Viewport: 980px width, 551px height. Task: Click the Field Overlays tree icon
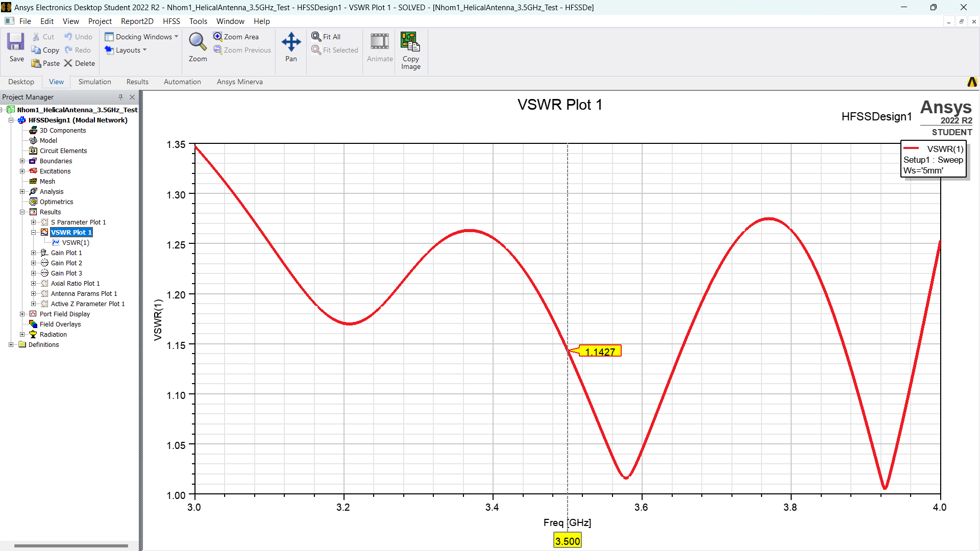pos(33,324)
